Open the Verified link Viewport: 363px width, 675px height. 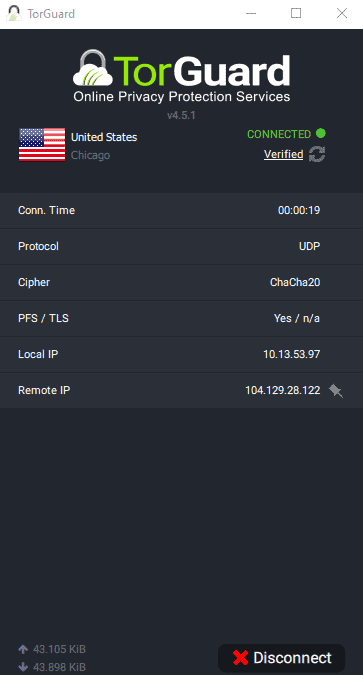point(283,154)
